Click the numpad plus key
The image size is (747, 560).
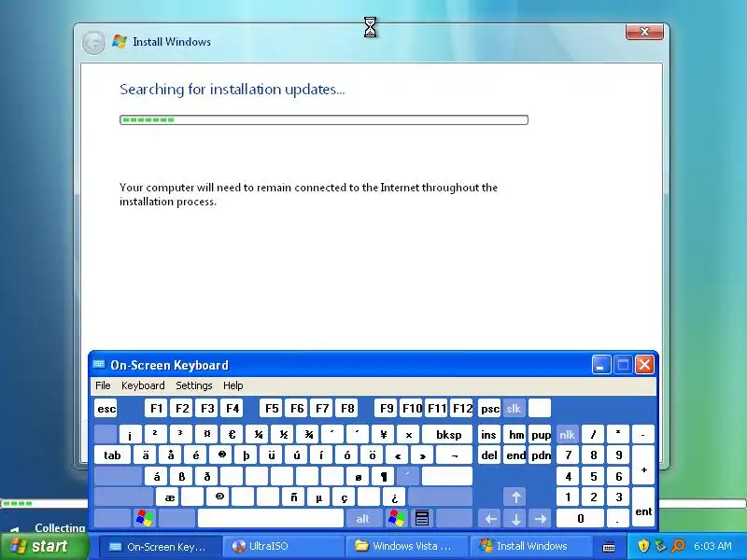coord(643,466)
